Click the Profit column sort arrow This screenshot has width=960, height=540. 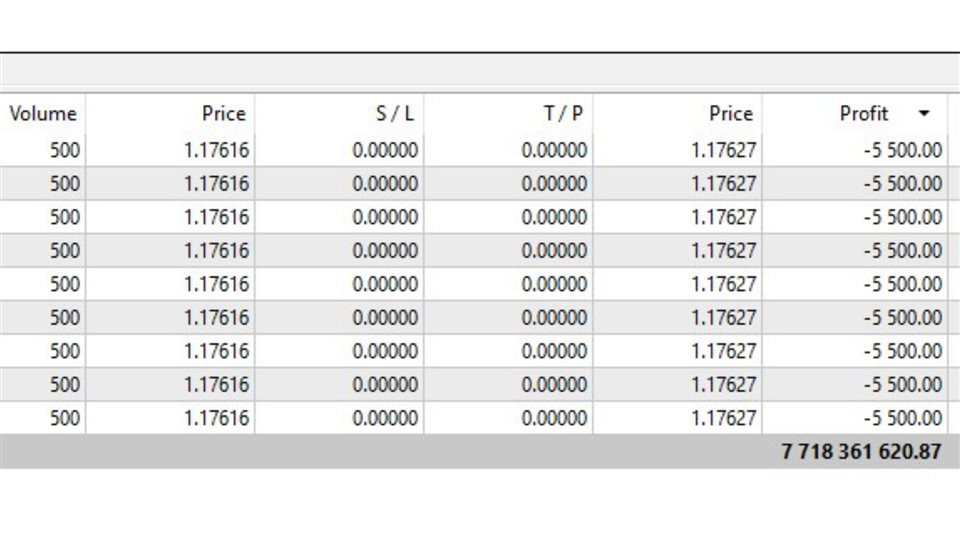(924, 113)
